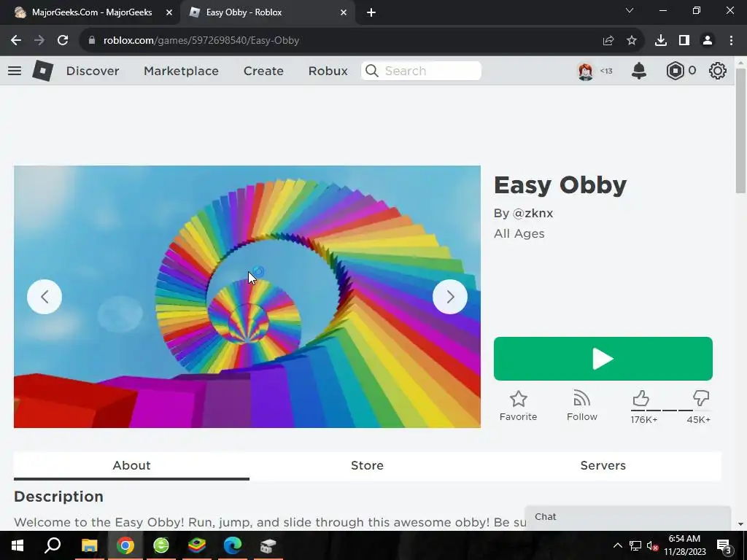Image resolution: width=747 pixels, height=560 pixels.
Task: Open Windows taskbar search
Action: click(53, 545)
